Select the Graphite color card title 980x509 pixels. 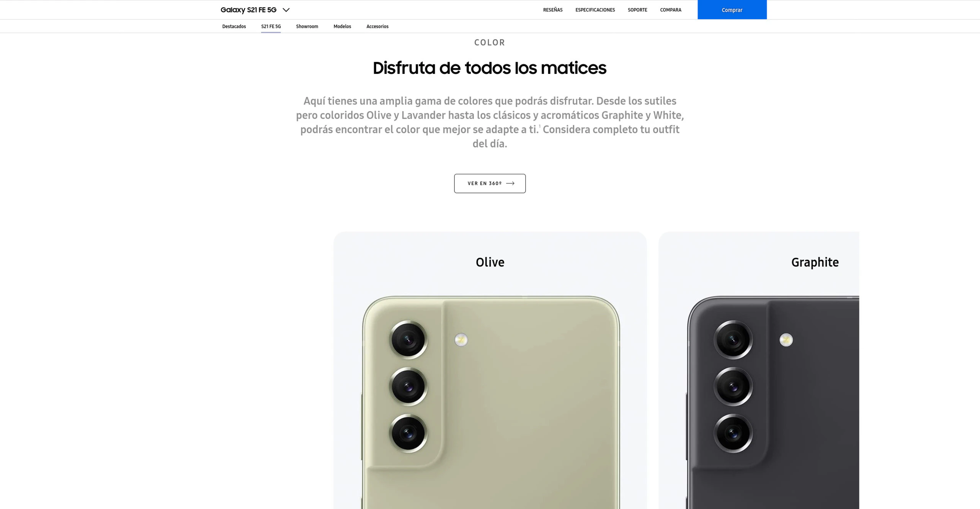click(x=815, y=262)
